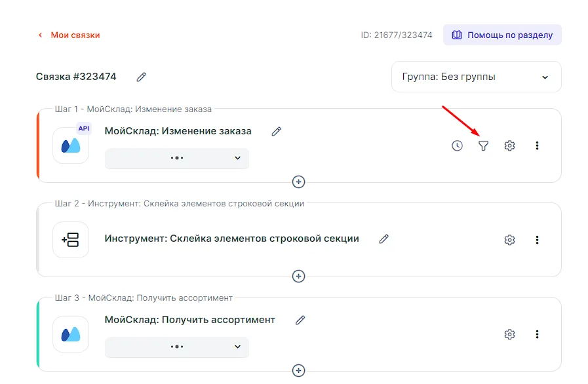The width and height of the screenshot is (588, 384).
Task: Expand the account dropdown in step 3
Action: click(x=177, y=347)
